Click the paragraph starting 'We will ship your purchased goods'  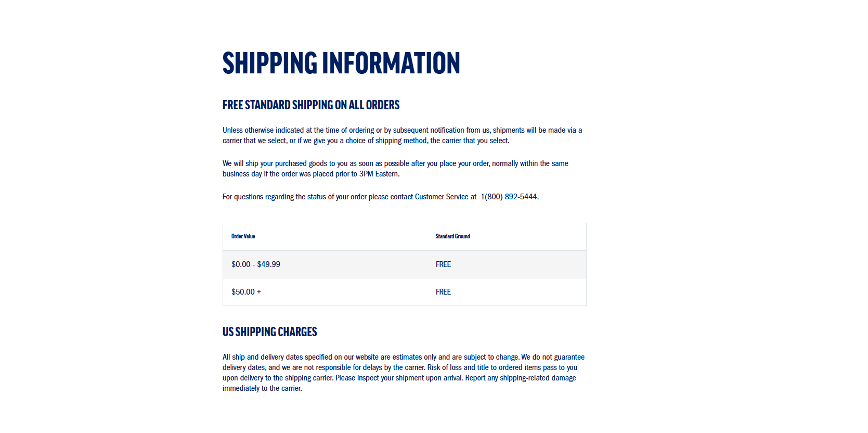(x=395, y=169)
